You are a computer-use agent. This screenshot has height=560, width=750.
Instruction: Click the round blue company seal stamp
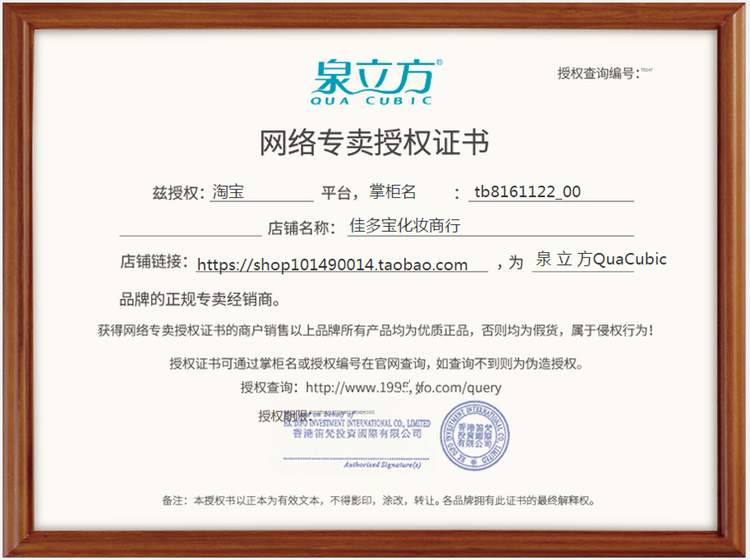coord(474,436)
